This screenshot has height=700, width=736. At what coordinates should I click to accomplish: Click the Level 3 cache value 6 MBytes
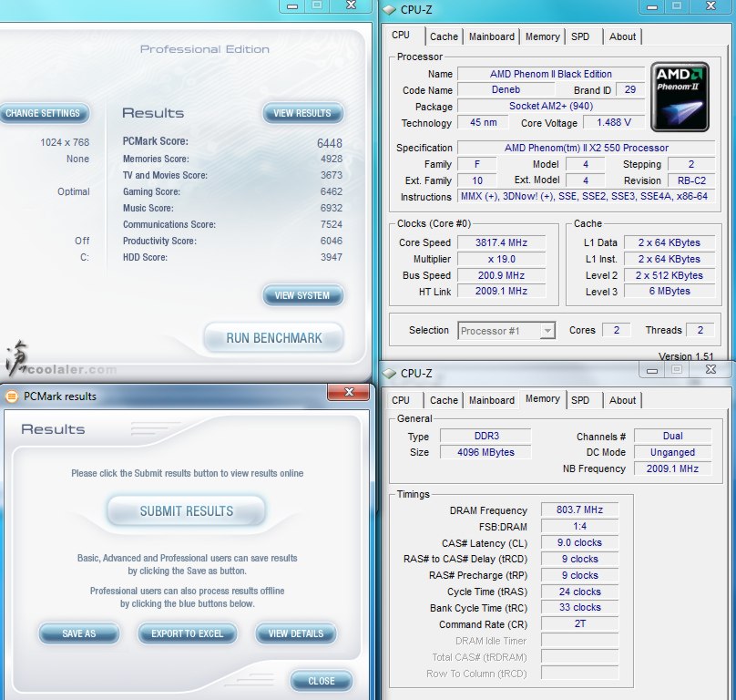coord(670,292)
